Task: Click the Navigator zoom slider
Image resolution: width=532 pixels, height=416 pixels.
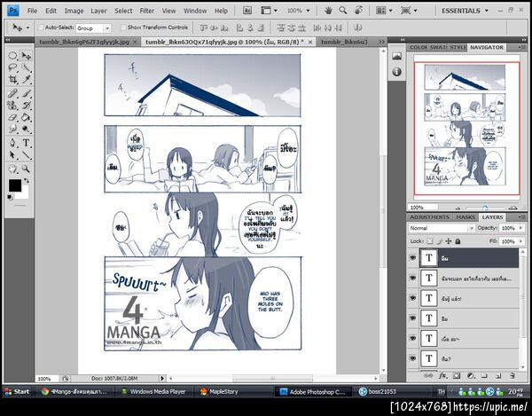Action: (x=485, y=208)
